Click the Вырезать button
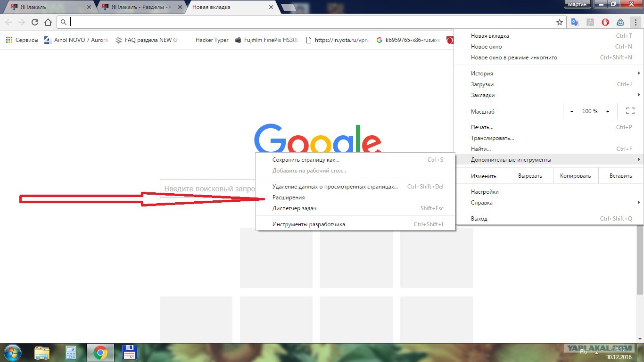This screenshot has width=644, height=362. click(530, 176)
